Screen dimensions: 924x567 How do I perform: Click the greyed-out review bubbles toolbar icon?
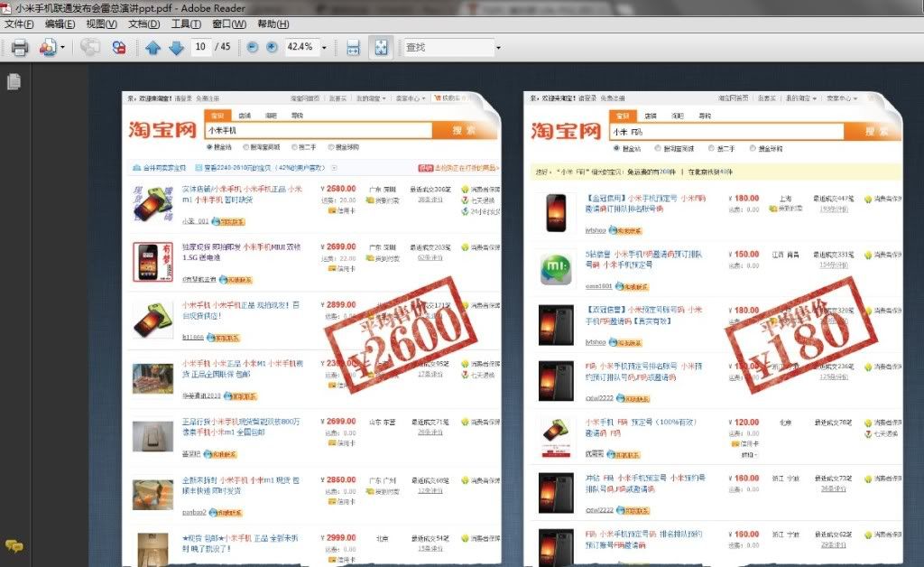click(x=90, y=47)
